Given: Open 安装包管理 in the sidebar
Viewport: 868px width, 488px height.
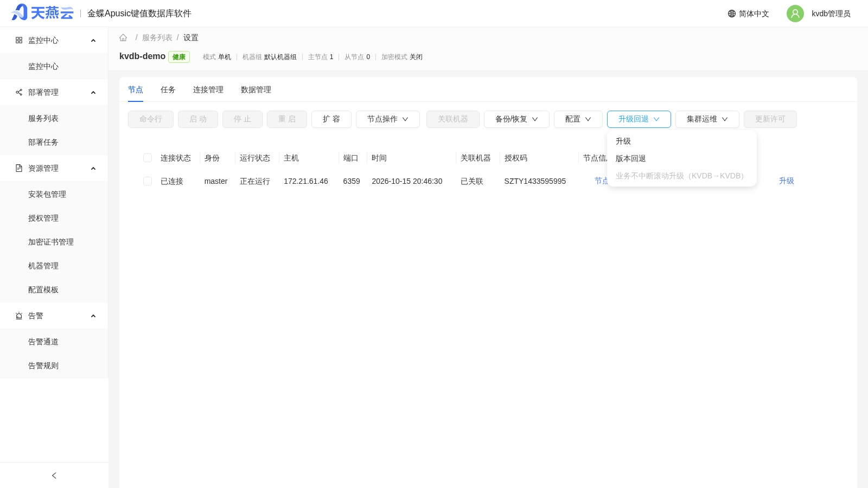Looking at the screenshot, I should 54,194.
